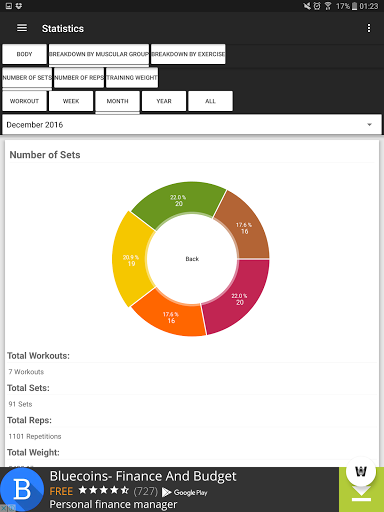Select the All time range button
384x512 pixels.
point(210,101)
